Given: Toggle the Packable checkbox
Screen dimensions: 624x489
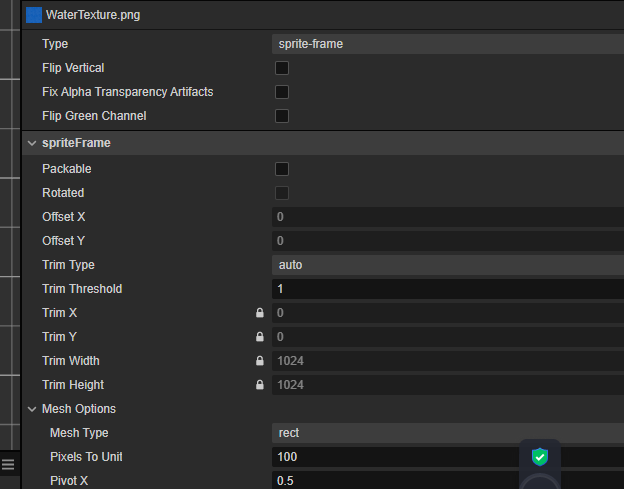Looking at the screenshot, I should click(282, 169).
